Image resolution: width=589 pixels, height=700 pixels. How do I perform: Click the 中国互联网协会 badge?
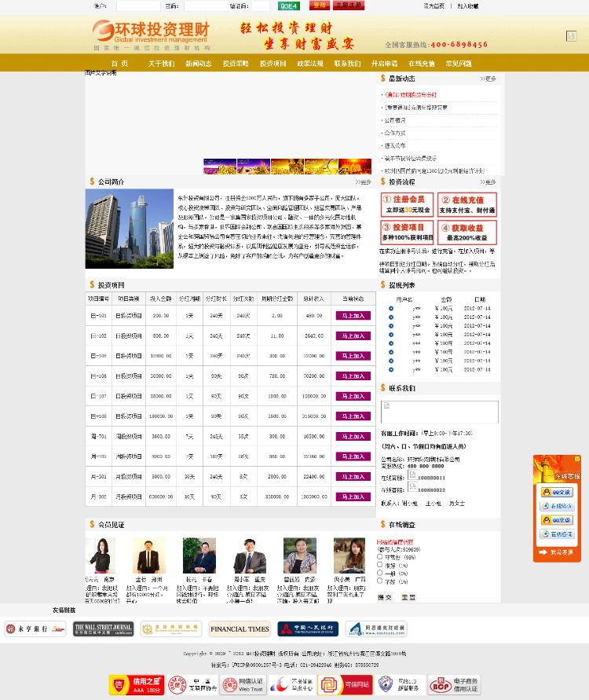[192, 685]
